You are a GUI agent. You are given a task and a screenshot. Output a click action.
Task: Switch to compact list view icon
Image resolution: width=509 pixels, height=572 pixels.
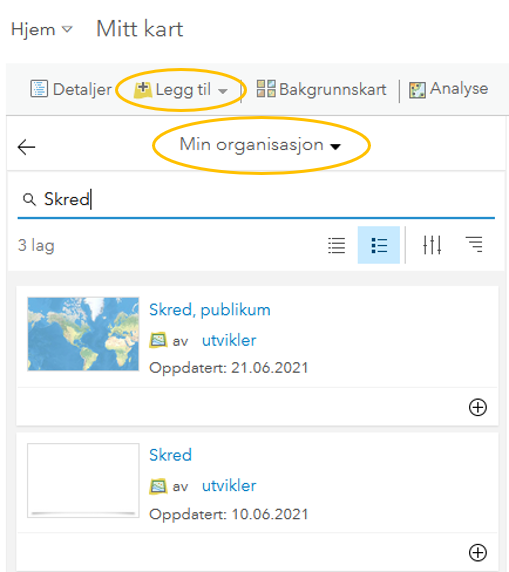(336, 245)
